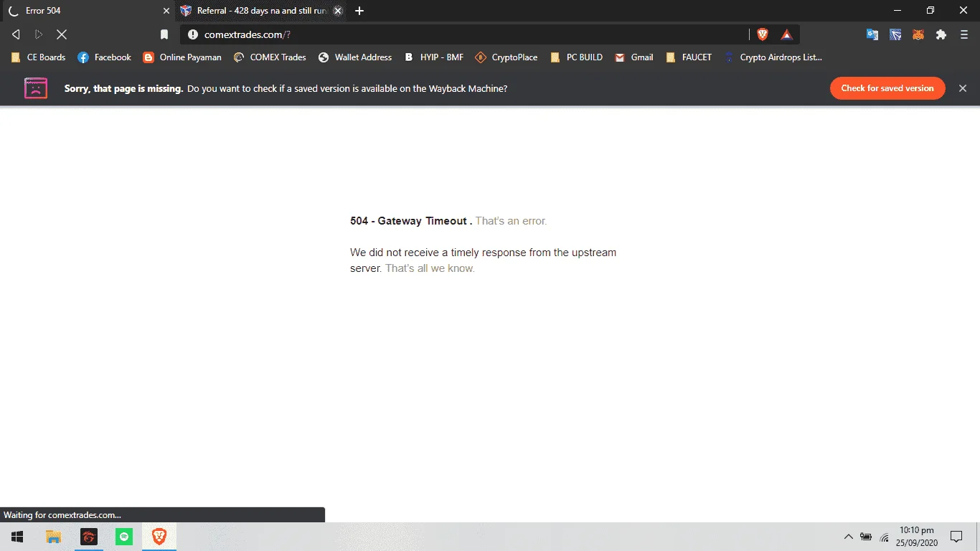The height and width of the screenshot is (551, 980).
Task: Open the Brave Shields lion icon
Action: (x=763, y=34)
